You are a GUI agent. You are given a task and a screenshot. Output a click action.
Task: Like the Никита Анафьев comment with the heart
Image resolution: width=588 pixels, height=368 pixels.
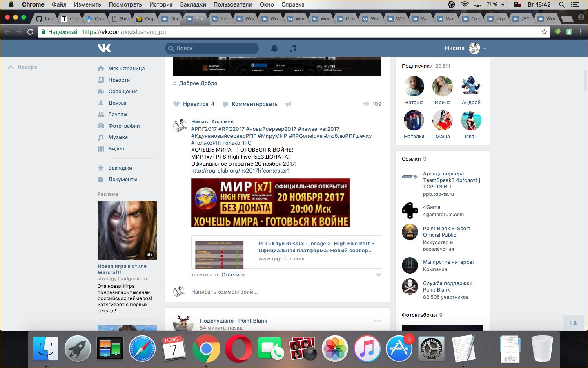click(379, 275)
